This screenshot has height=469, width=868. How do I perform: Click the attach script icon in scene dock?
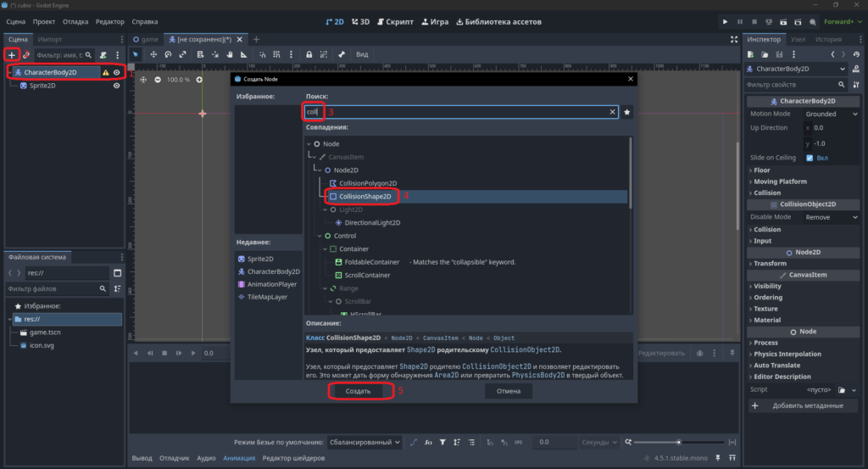pyautogui.click(x=103, y=55)
